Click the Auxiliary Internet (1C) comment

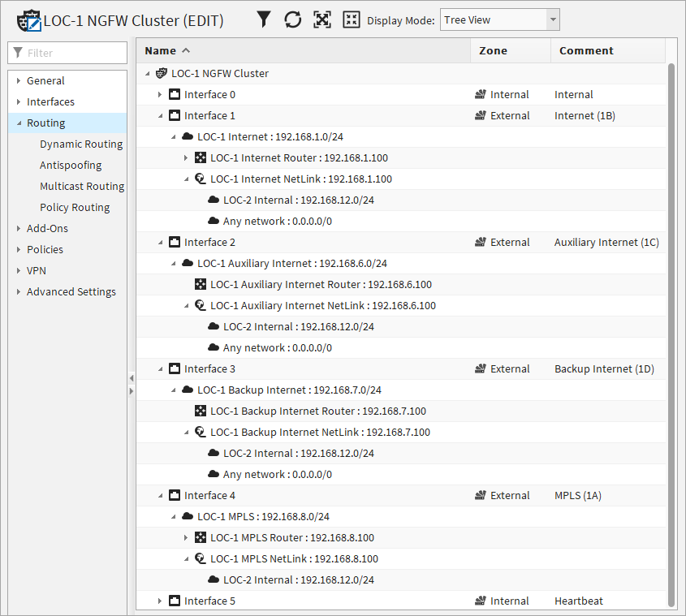[x=606, y=243]
